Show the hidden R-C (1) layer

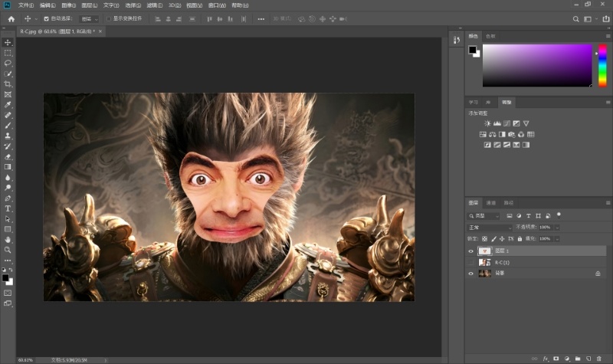coord(471,262)
